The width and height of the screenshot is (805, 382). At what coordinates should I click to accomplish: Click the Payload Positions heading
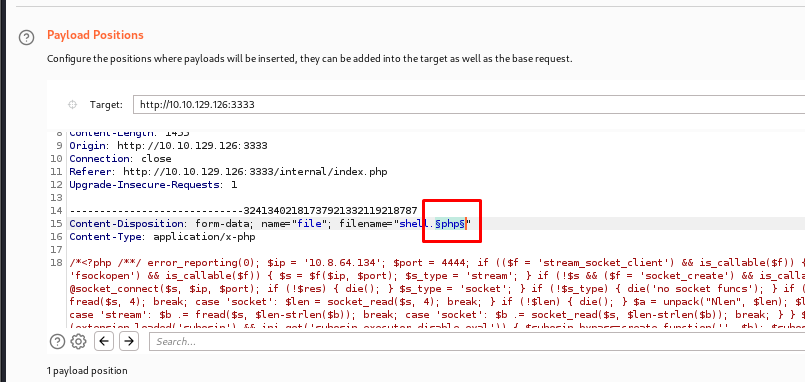coord(95,35)
